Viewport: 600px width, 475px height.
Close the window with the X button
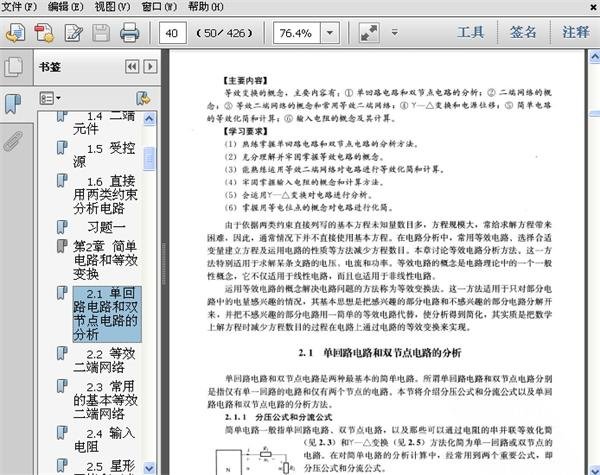coord(593,7)
